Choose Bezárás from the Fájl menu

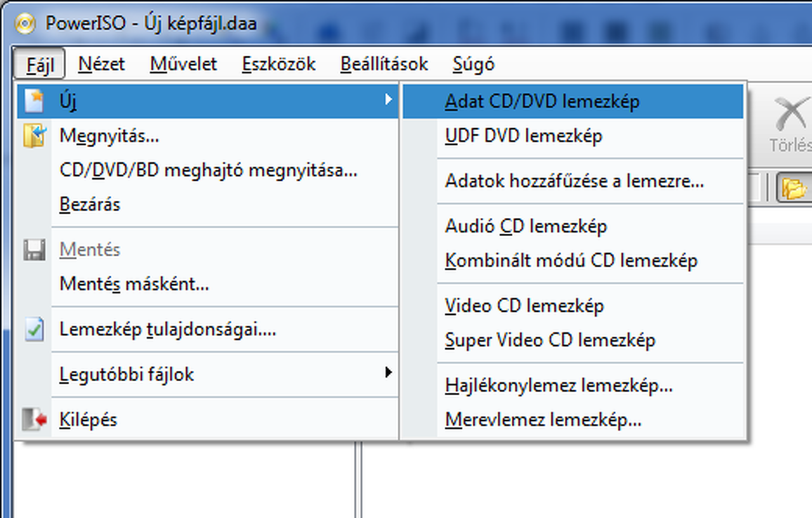click(207, 204)
